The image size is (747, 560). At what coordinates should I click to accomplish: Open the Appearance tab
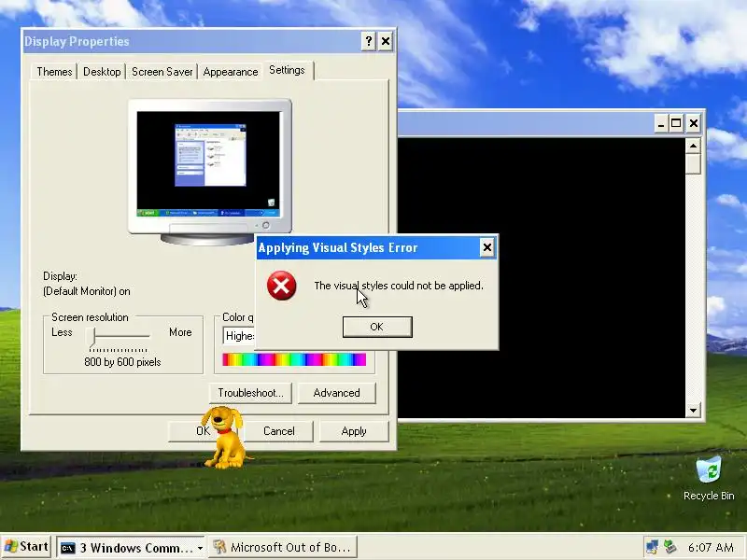[230, 72]
